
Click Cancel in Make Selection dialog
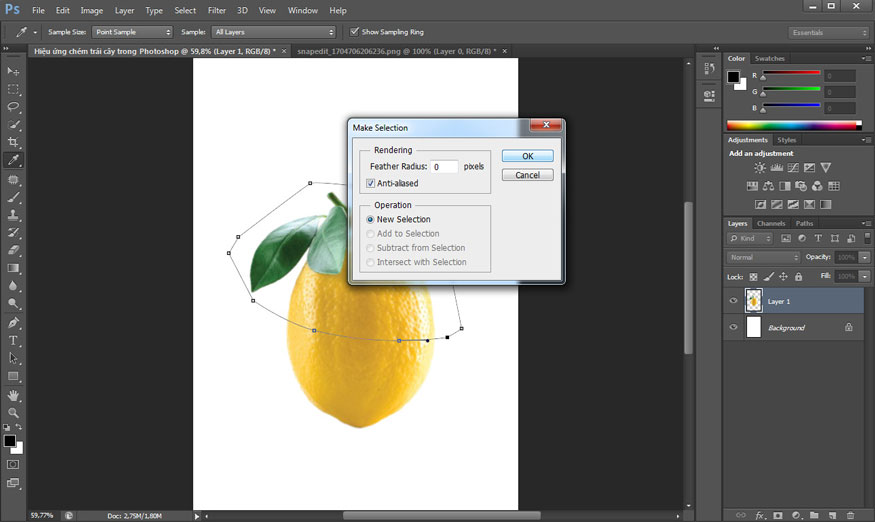(x=527, y=175)
